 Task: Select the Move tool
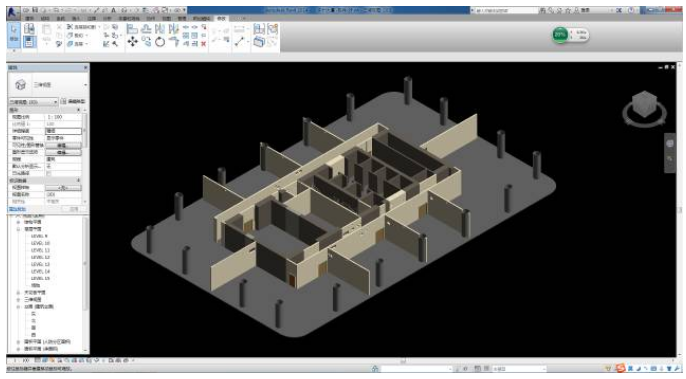(x=132, y=42)
